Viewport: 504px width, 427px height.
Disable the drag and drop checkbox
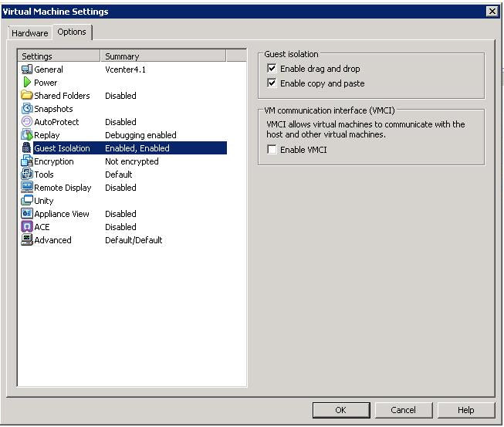point(272,69)
